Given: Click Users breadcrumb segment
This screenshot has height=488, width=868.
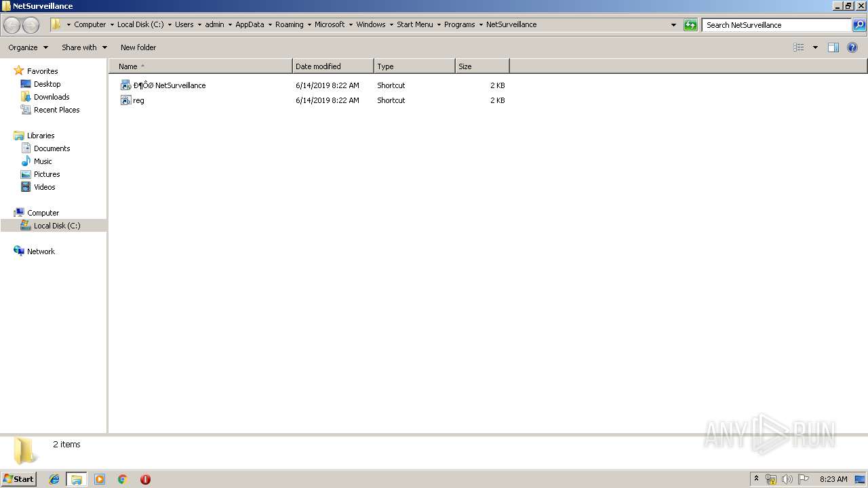Looking at the screenshot, I should tap(184, 24).
